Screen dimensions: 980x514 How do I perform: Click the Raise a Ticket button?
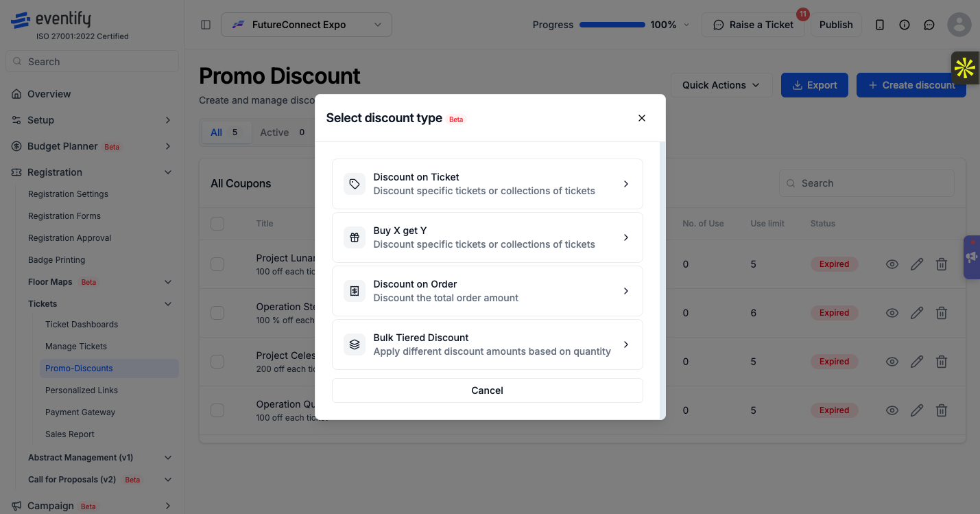pyautogui.click(x=753, y=25)
